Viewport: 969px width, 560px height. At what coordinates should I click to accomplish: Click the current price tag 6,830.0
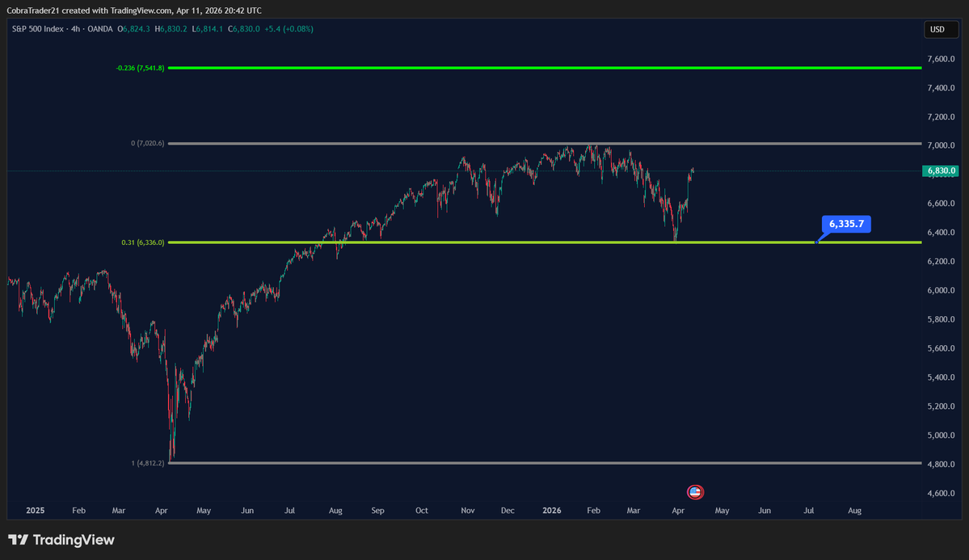[941, 171]
